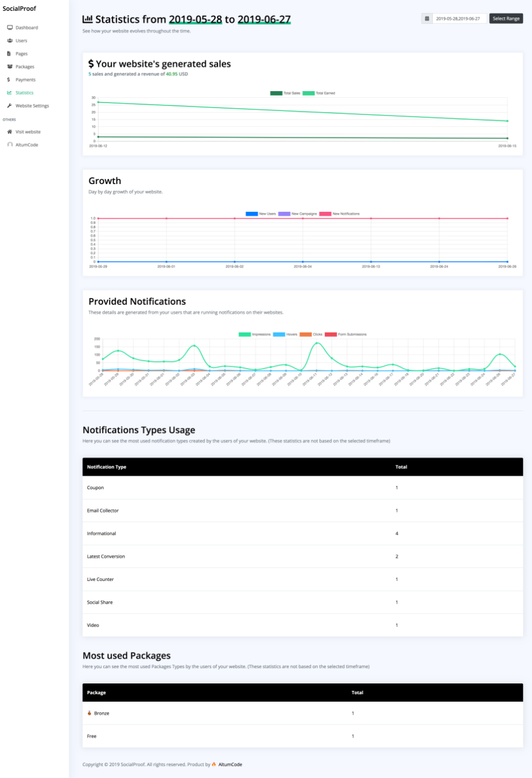Click the SocialProof brand logo text
532x778 pixels.
coord(19,9)
